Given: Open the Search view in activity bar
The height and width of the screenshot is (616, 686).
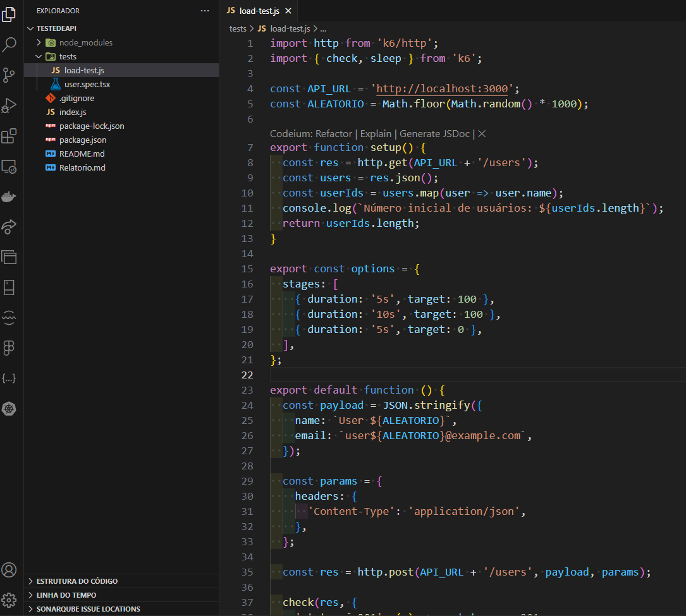Looking at the screenshot, I should pos(9,45).
